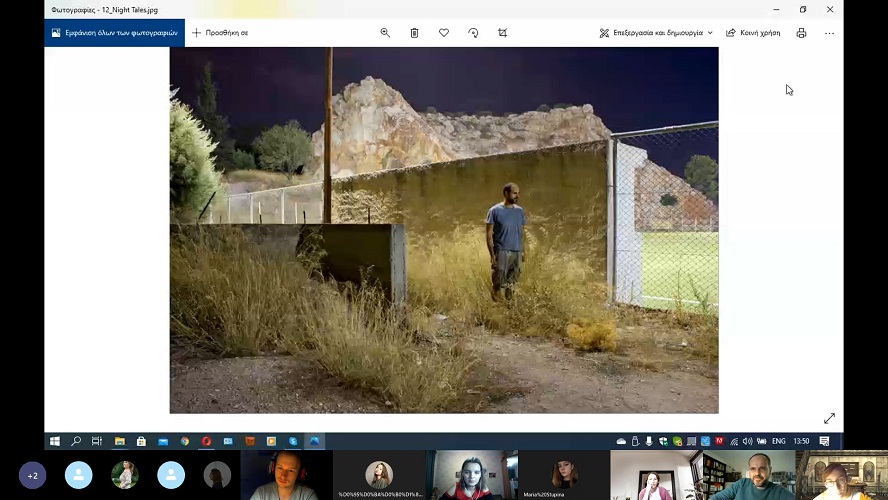Enter fullscreen with the diagonal arrows icon
The height and width of the screenshot is (500, 888).
pyautogui.click(x=829, y=418)
